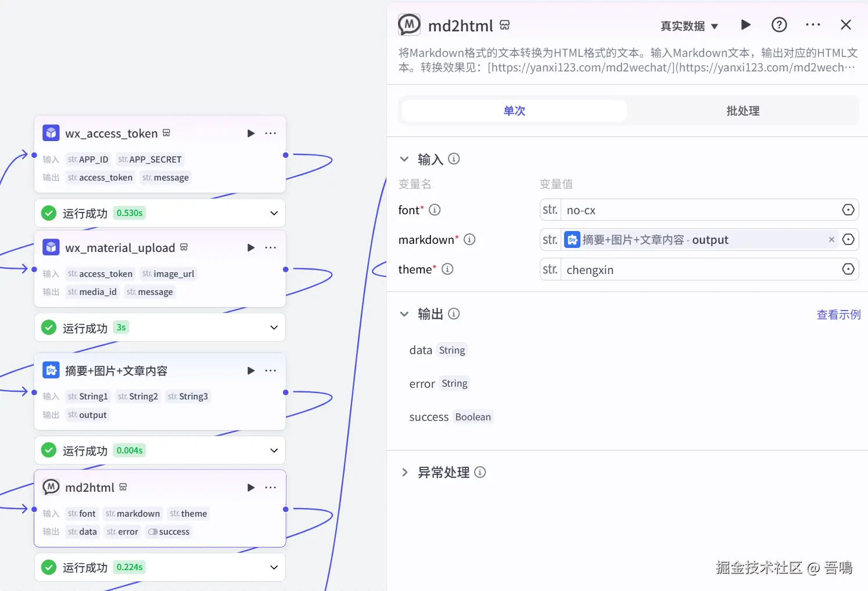868x591 pixels.
Task: Open more options for wx_material_upload node
Action: 271,248
